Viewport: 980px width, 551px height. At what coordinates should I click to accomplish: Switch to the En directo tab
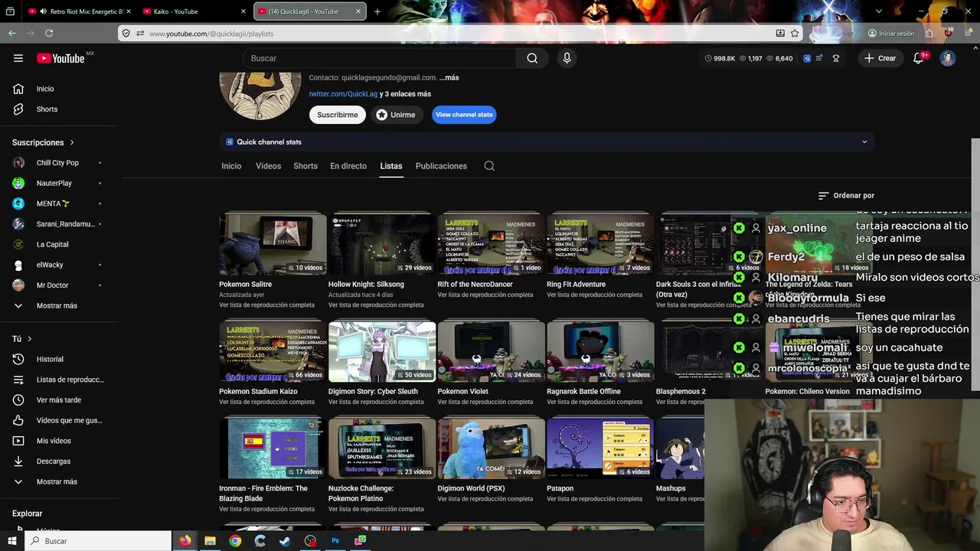point(348,166)
